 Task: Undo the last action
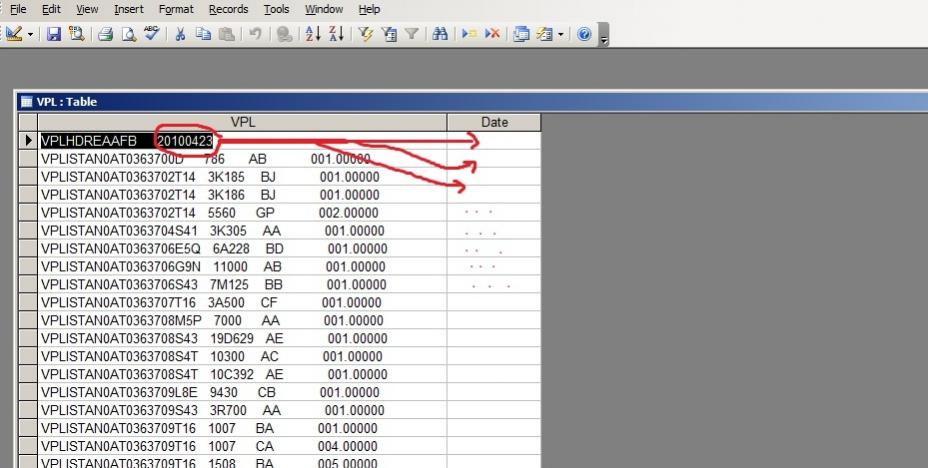point(255,34)
